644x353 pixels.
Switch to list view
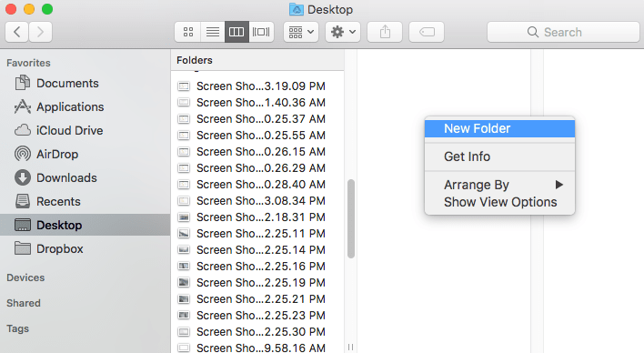(212, 32)
